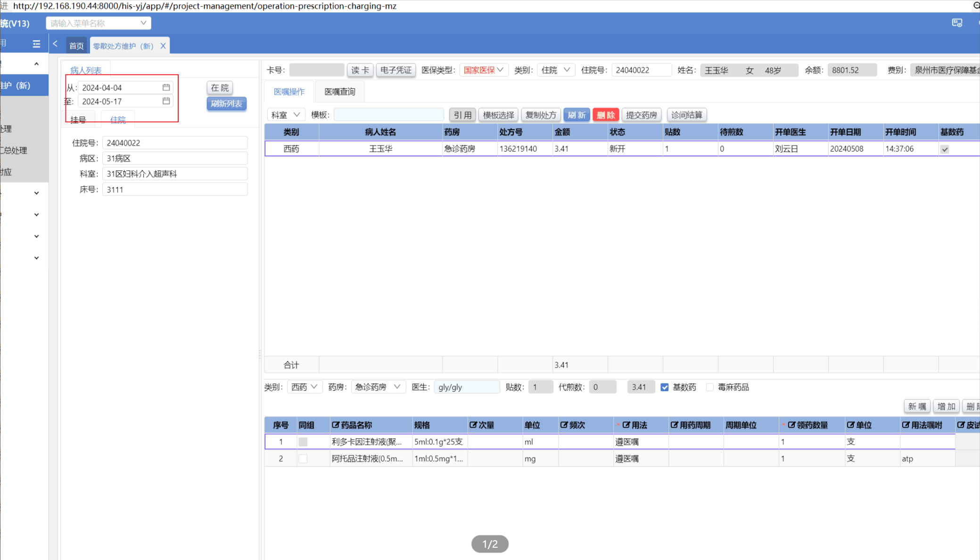The height and width of the screenshot is (560, 980).
Task: Expand the menu name search dropdown
Action: click(143, 23)
